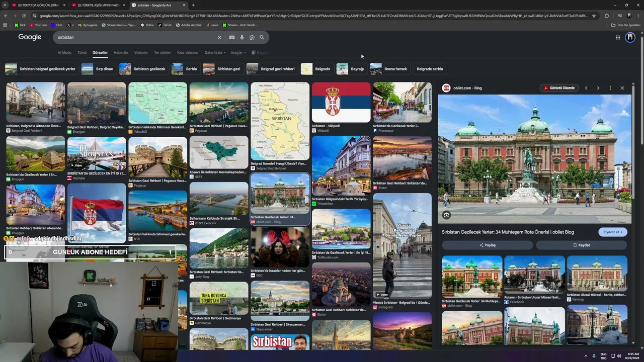The image size is (644, 362).
Task: Select the Sırbistan gezilecek suggestion chip
Action: tap(143, 69)
